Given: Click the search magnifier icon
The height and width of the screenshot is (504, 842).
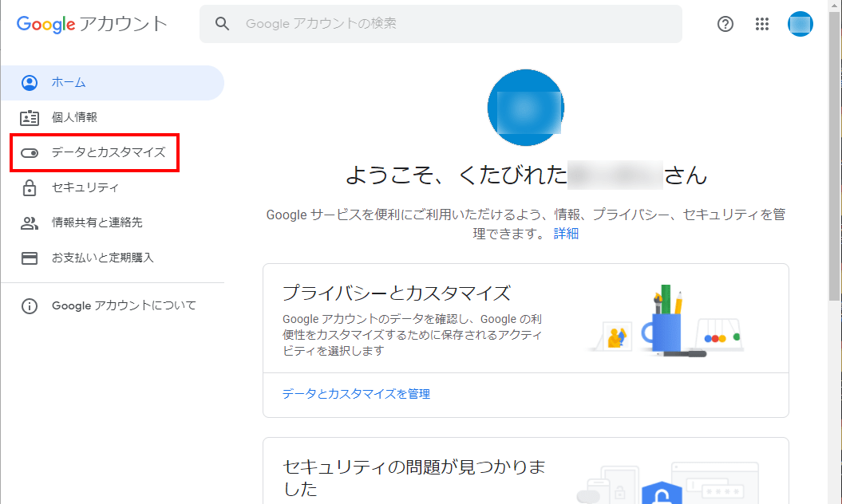Looking at the screenshot, I should coord(222,24).
